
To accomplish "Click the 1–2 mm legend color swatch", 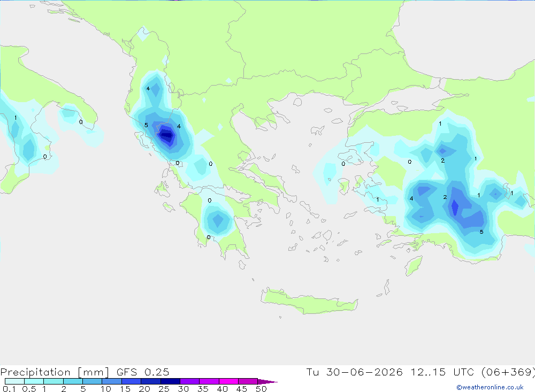I will 53,381.
